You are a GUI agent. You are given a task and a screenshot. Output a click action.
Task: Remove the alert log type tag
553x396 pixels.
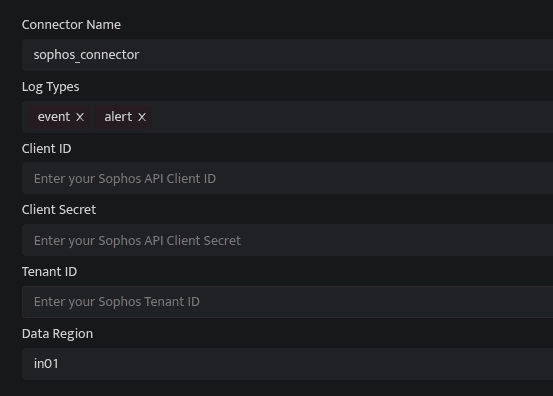(142, 117)
